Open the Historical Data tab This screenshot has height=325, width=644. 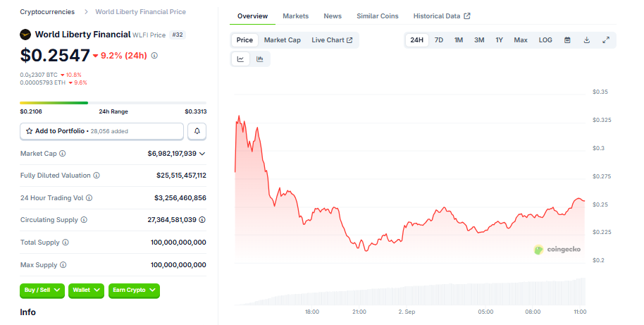[441, 16]
